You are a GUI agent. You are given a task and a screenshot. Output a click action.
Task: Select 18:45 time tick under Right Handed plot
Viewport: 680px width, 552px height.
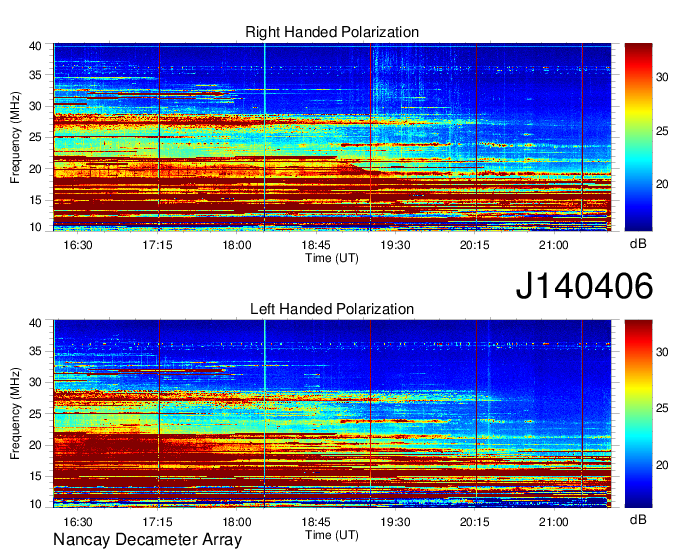316,245
